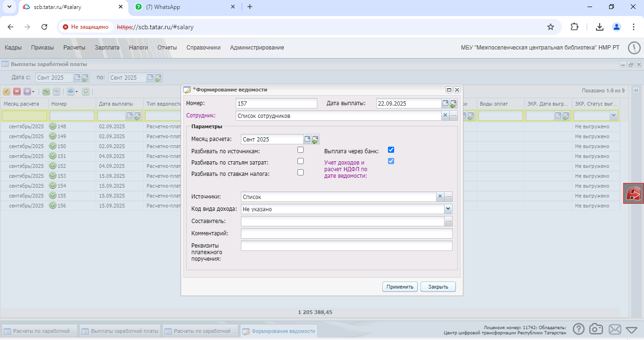The width and height of the screenshot is (644, 340).
Task: Toggle 'Разбивать по статьям затрат' checkbox
Action: [x=300, y=161]
